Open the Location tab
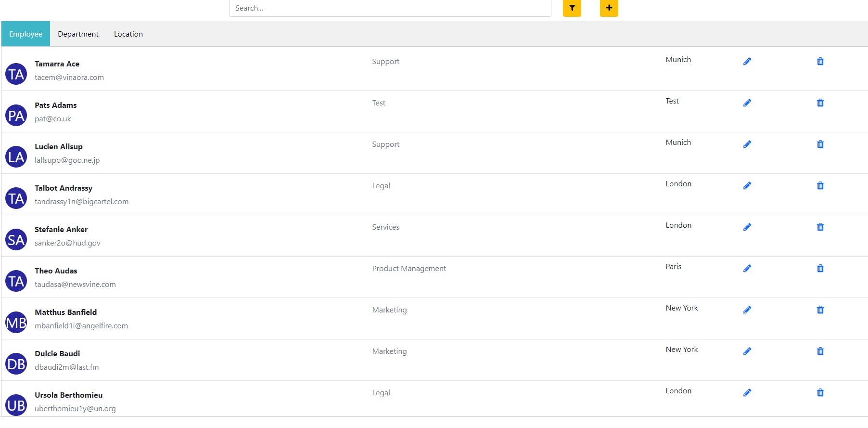Viewport: 868px width, 428px height. coord(128,34)
